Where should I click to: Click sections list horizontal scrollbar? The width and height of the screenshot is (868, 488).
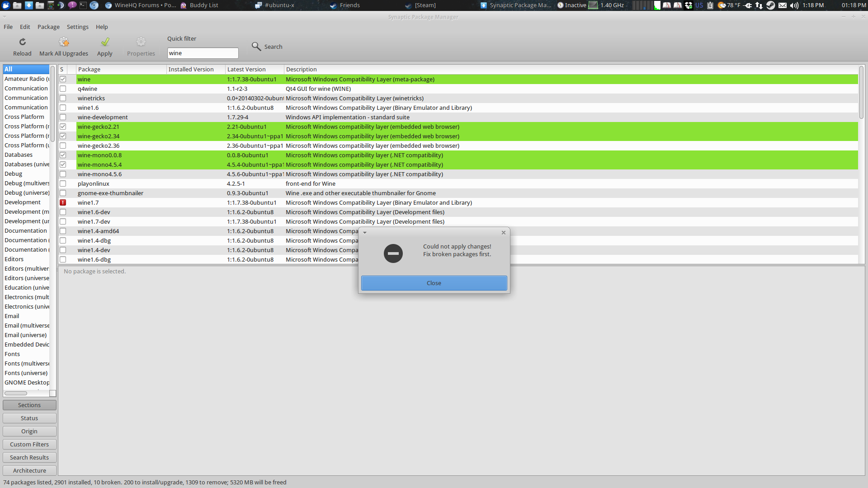click(16, 393)
